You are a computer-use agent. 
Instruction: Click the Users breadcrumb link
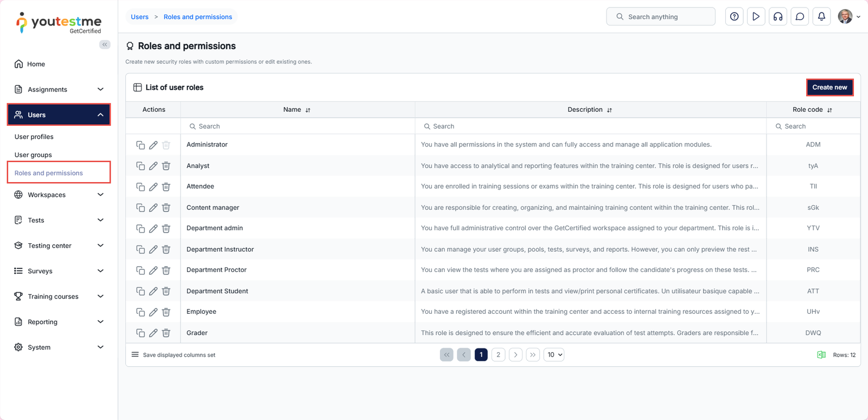(x=139, y=17)
